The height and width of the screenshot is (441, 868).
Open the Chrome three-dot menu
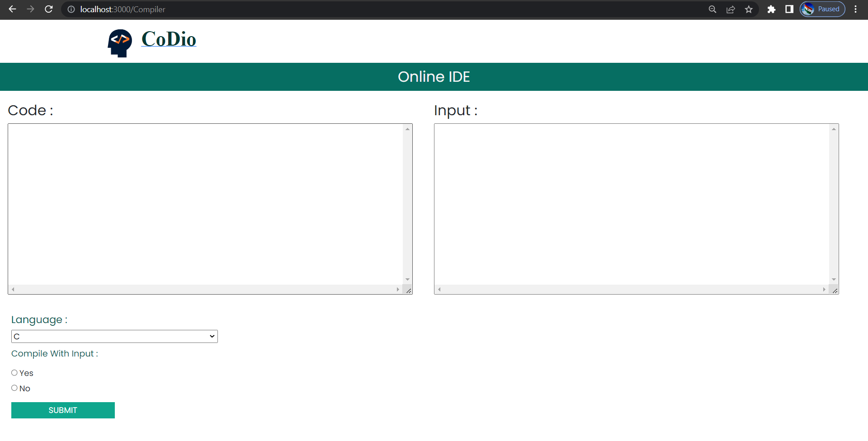855,9
